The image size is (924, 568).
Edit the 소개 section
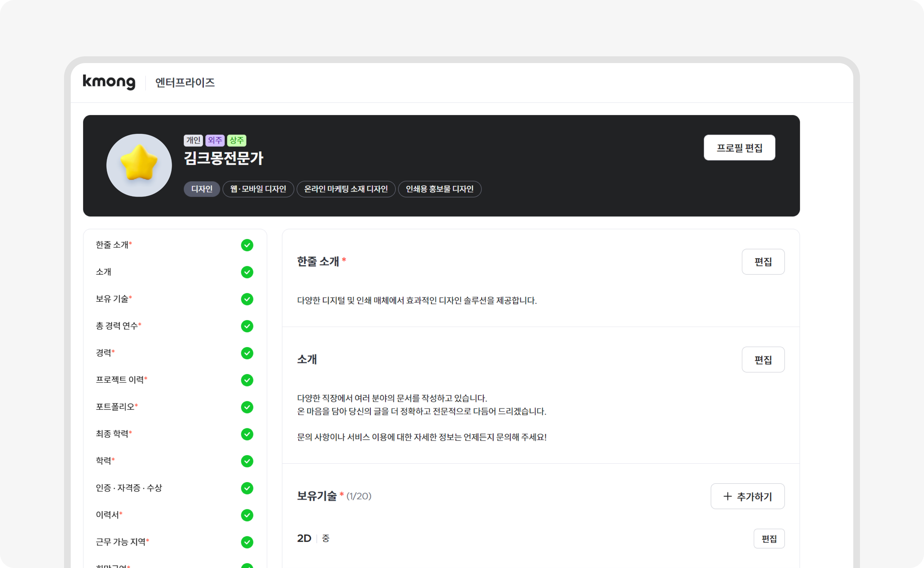[763, 360]
